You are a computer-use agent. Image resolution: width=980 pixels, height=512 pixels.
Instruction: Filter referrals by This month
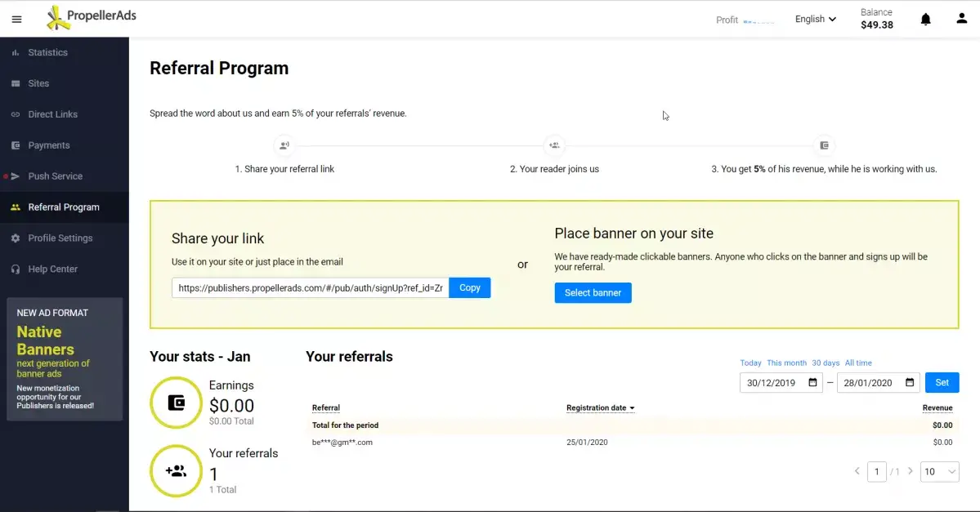786,363
